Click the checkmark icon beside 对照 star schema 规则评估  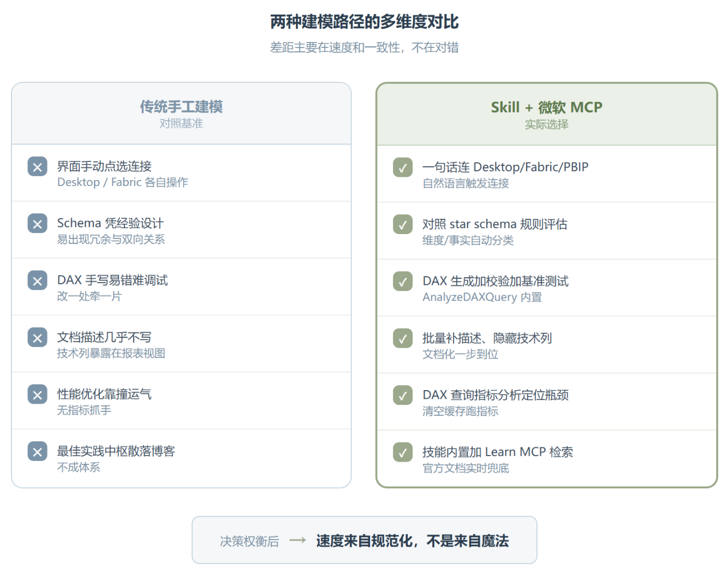(403, 225)
